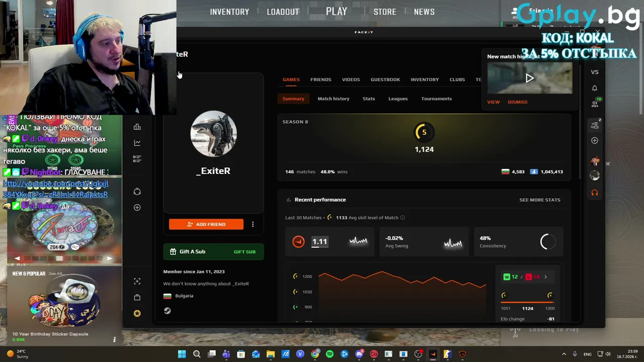The width and height of the screenshot is (644, 362).
Task: Open the Windows Start menu
Action: pyautogui.click(x=182, y=354)
